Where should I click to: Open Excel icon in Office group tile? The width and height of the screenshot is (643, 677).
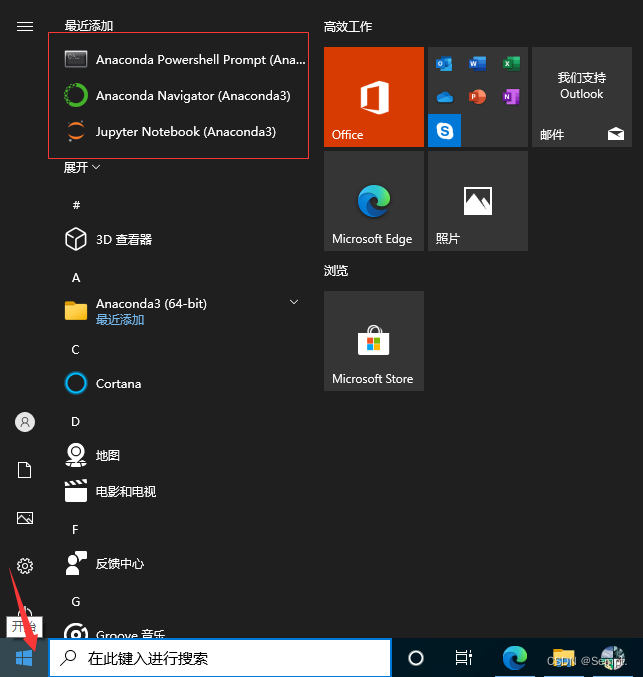pos(511,63)
